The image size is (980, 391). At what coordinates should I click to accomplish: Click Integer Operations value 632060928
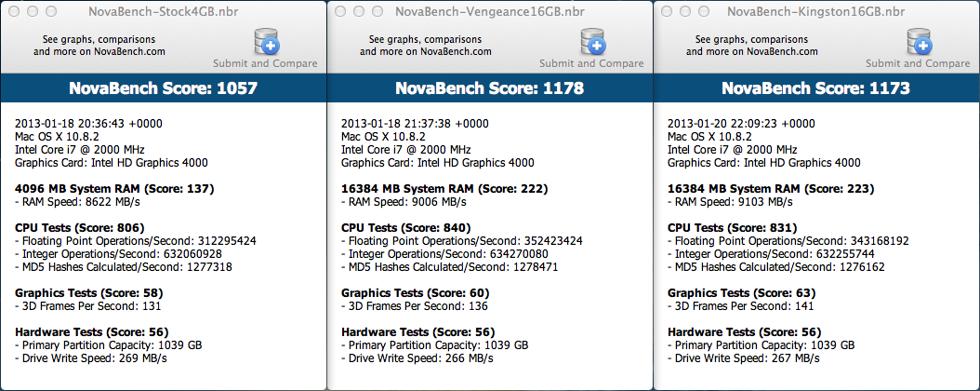click(x=193, y=254)
